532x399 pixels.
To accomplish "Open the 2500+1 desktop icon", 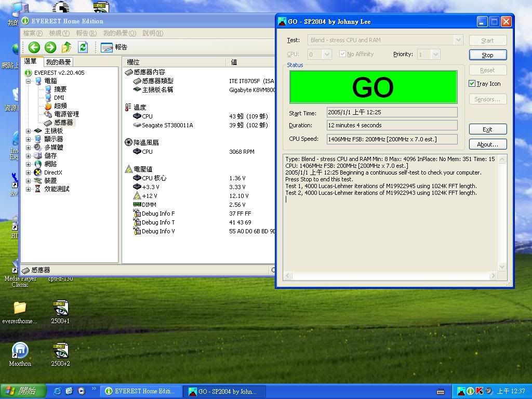I will coord(60,312).
